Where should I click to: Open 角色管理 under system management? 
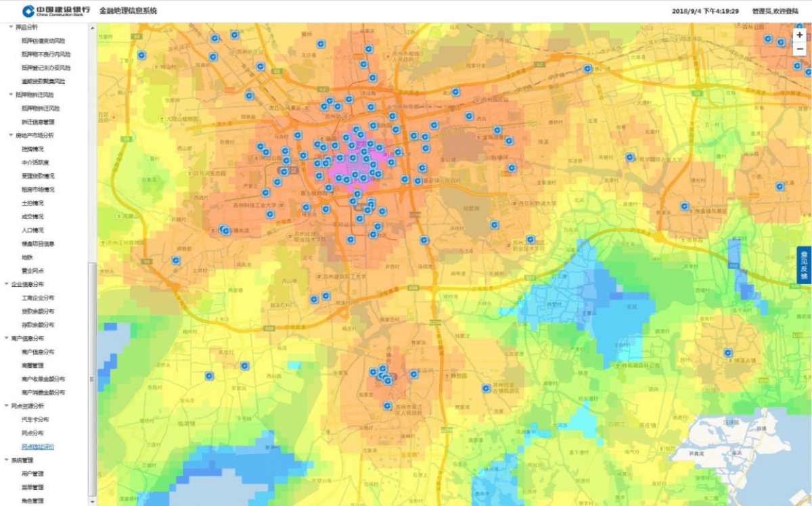click(x=32, y=501)
